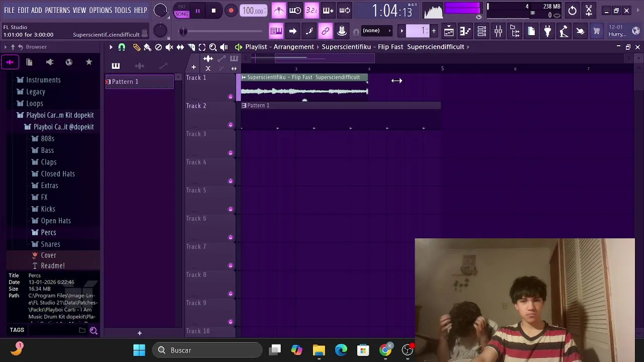Screen dimensions: 644x362
Task: Select the Superscientifiku audio clip on Track 1
Action: [304, 86]
